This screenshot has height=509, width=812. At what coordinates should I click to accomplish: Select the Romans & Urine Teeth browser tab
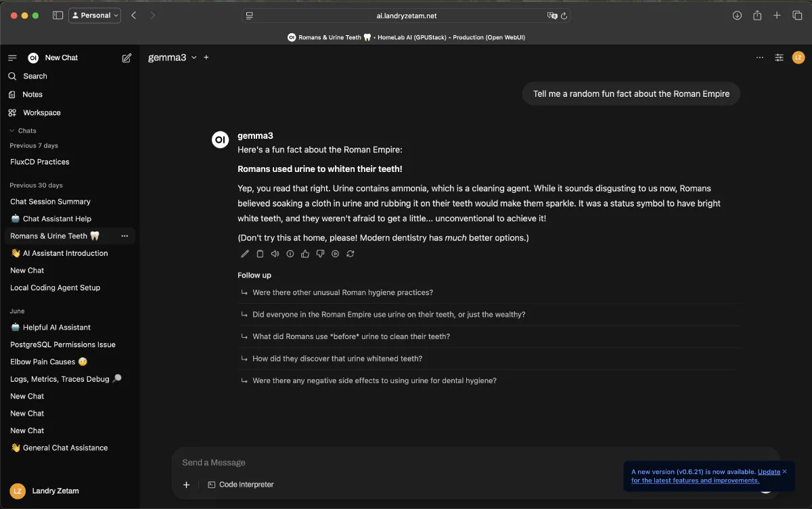pos(406,37)
